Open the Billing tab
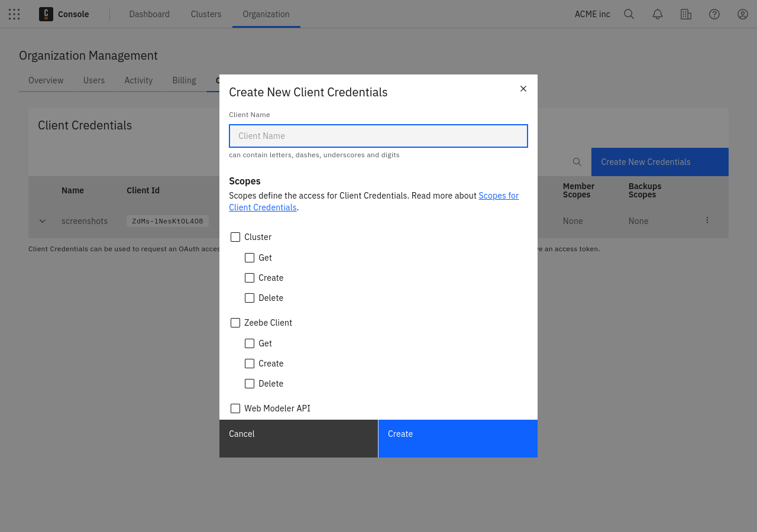The image size is (757, 532). point(184,80)
